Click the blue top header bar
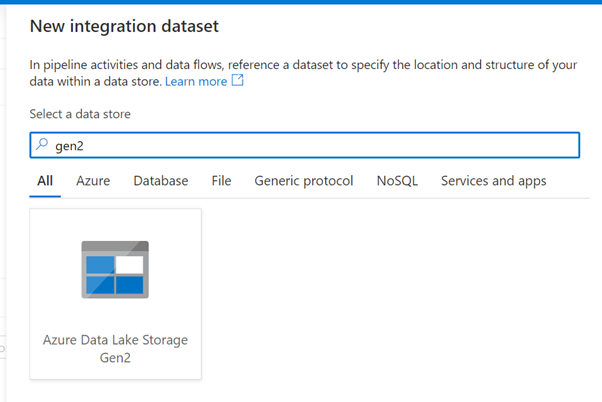This screenshot has height=402, width=602. click(x=301, y=2)
